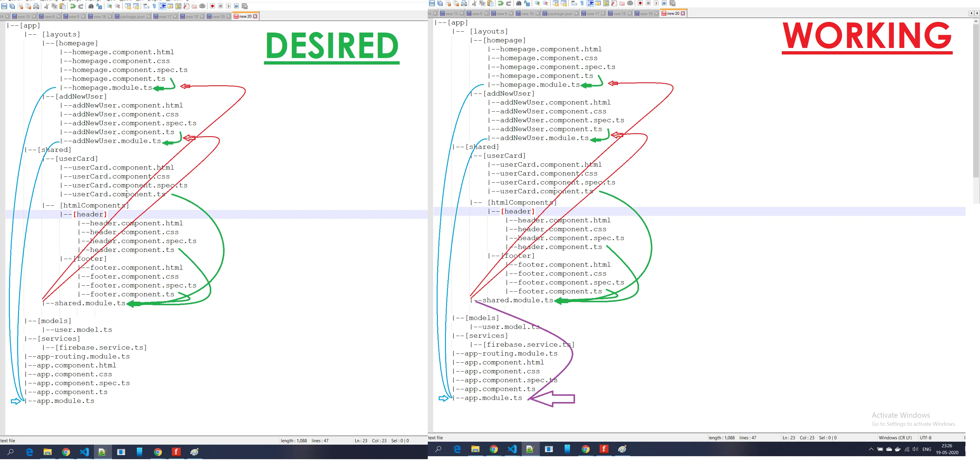Click Undo green arrow in the DESIRED window
980x463 pixels.
pos(73,7)
